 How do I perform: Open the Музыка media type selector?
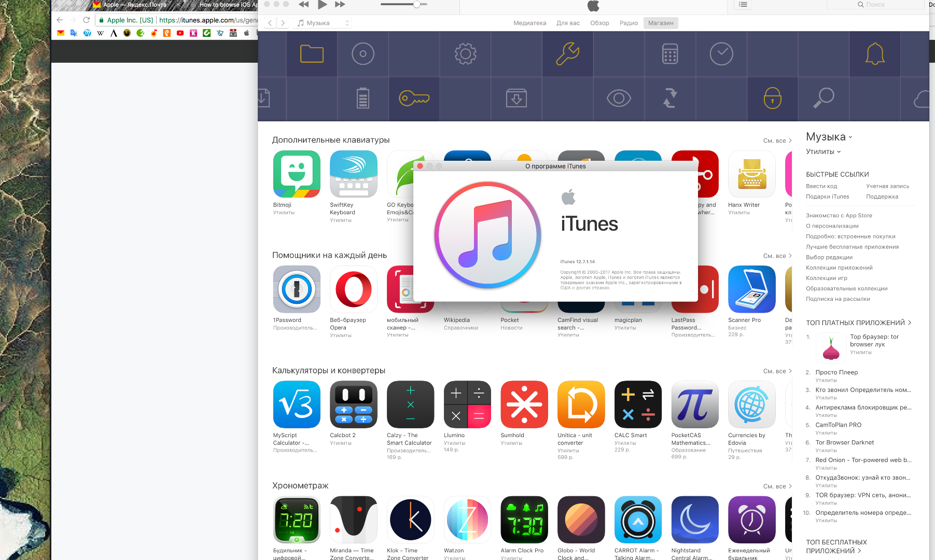coord(324,23)
